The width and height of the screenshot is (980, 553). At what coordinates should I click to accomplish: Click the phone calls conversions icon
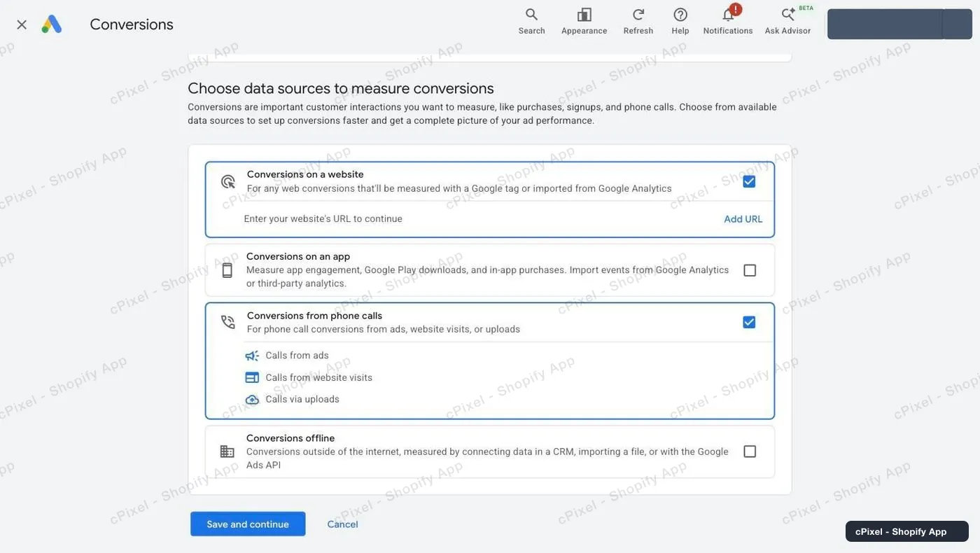[x=228, y=322]
